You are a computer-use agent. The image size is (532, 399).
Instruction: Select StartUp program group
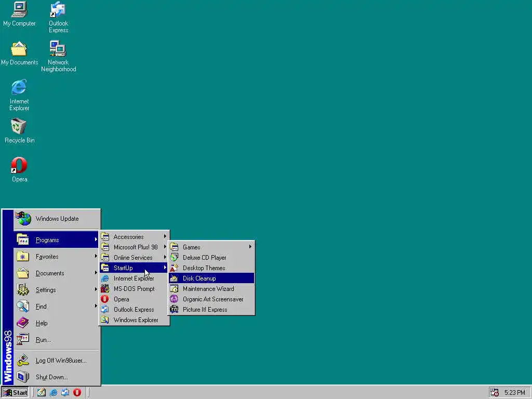coord(135,268)
